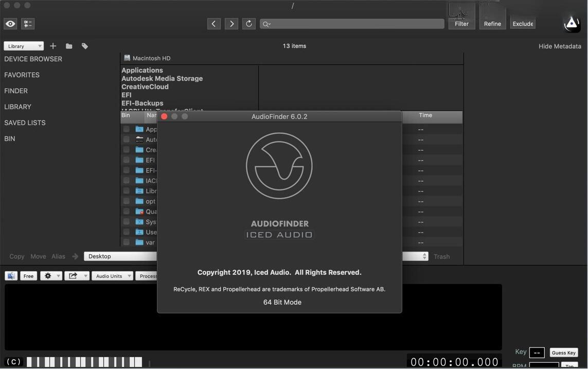This screenshot has width=588, height=369.
Task: Check the Bin checkbox for IAC row
Action: 127,180
